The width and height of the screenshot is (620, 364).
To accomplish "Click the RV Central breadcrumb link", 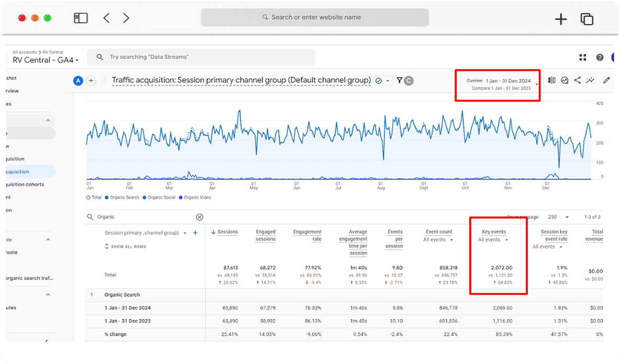I will pyautogui.click(x=53, y=52).
